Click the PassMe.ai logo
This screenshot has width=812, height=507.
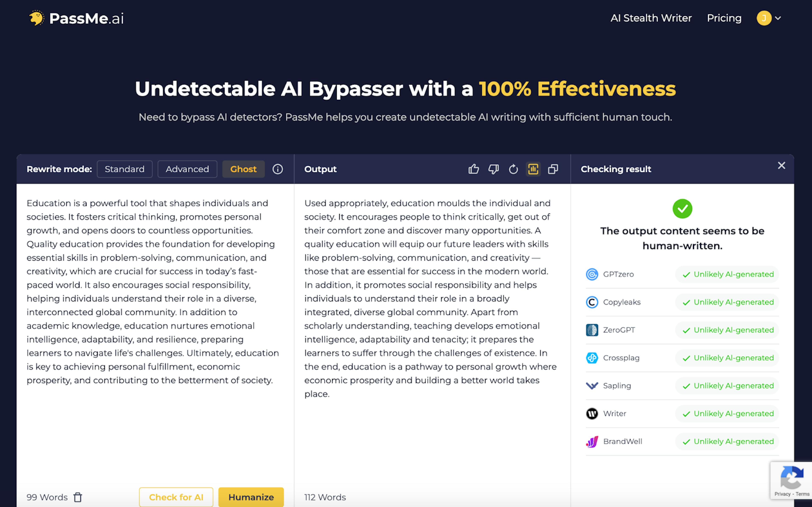click(76, 18)
